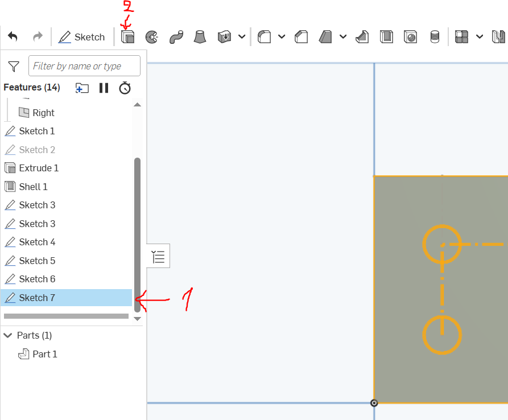The height and width of the screenshot is (420, 508).
Task: Select the Revolve tool
Action: point(152,37)
